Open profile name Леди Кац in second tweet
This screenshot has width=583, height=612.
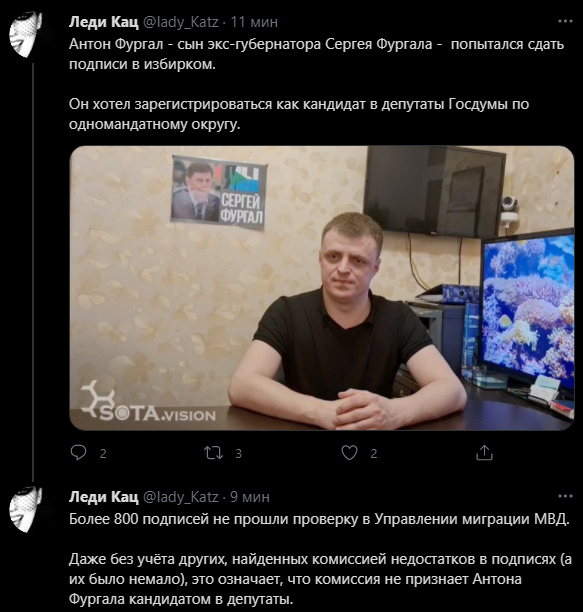pos(104,497)
